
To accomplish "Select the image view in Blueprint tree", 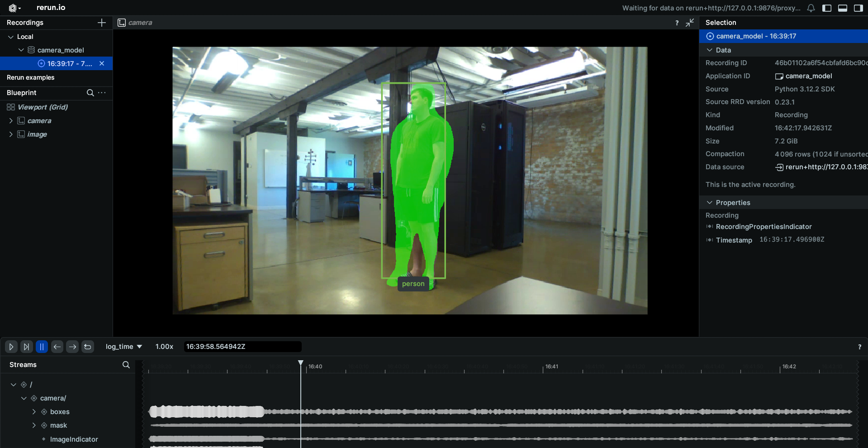I will pyautogui.click(x=37, y=134).
